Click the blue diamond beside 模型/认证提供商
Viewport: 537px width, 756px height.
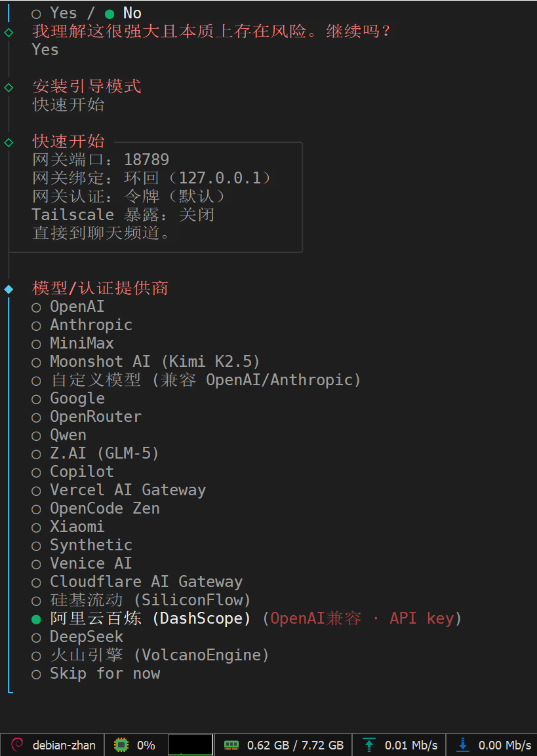tap(9, 288)
